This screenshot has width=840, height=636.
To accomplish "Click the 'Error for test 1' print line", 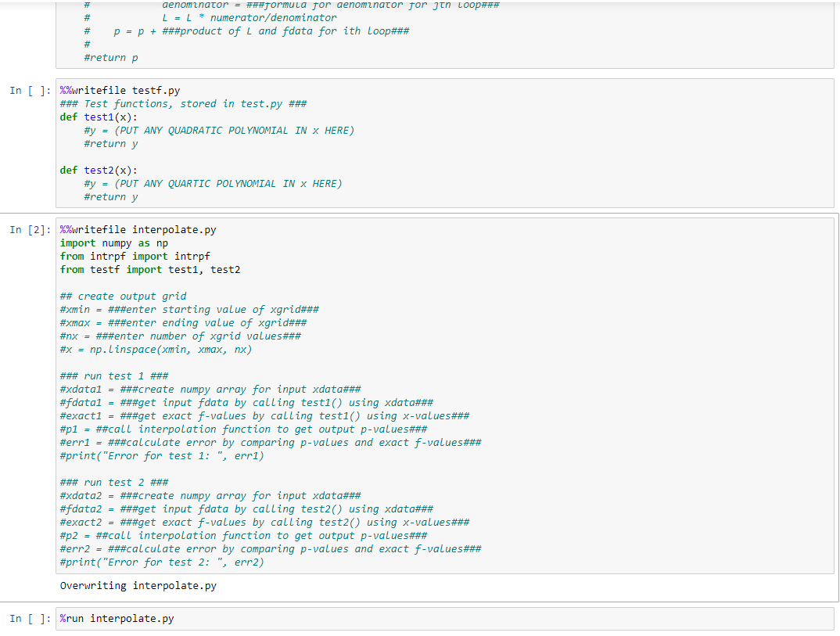I will [x=162, y=456].
